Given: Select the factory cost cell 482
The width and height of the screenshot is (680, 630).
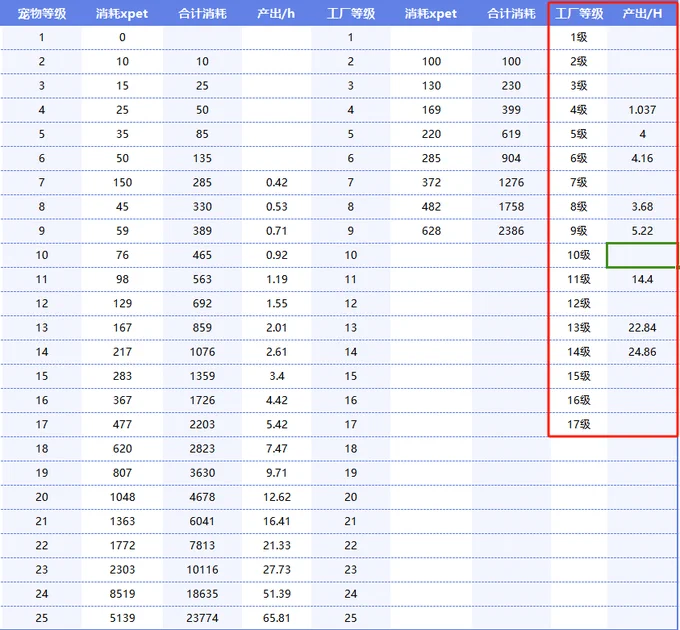Looking at the screenshot, I should coord(432,206).
